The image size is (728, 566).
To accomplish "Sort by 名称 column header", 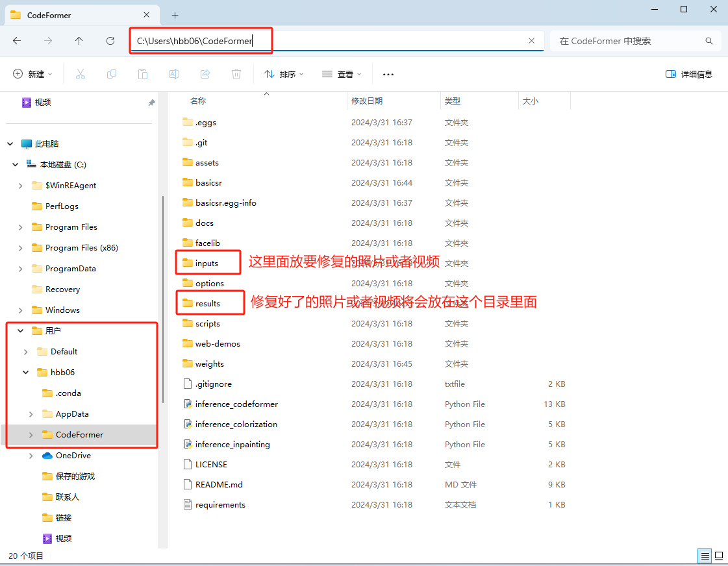I will click(198, 101).
